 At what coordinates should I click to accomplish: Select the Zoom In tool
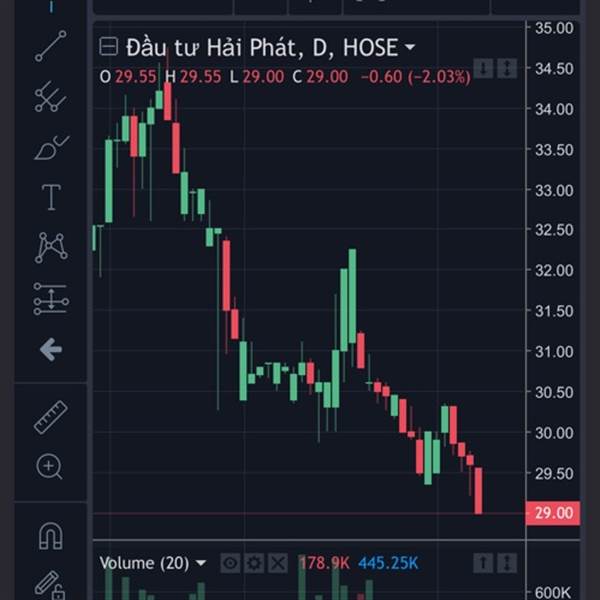tap(49, 467)
